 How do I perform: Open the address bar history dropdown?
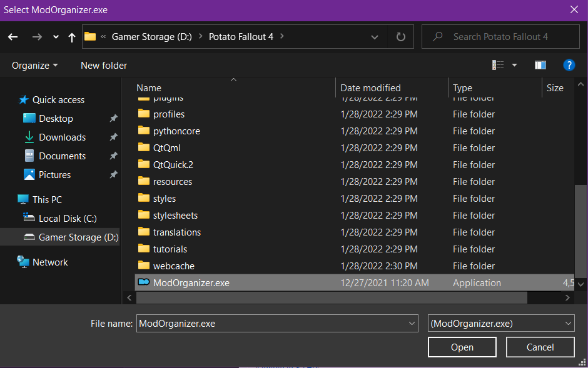coord(374,37)
